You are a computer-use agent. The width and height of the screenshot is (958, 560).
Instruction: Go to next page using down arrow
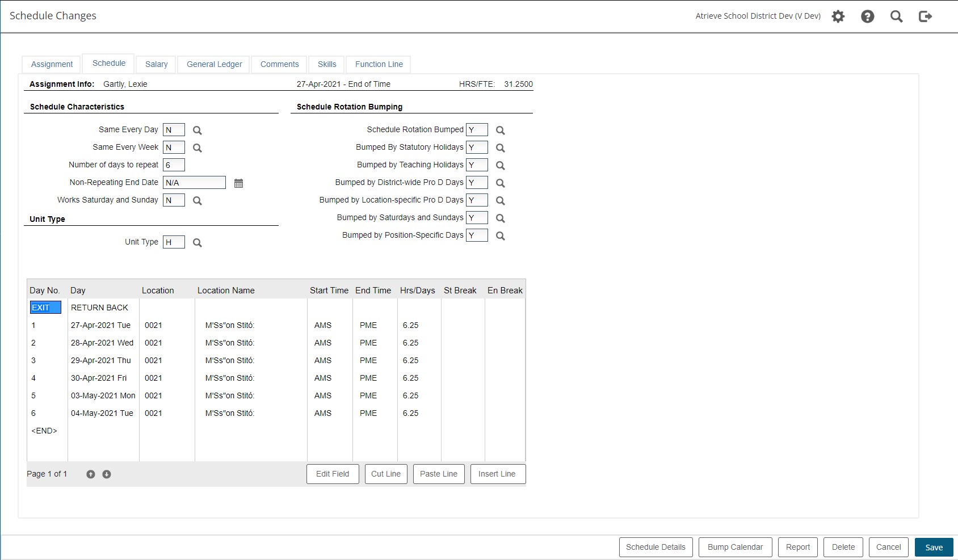[x=107, y=474]
